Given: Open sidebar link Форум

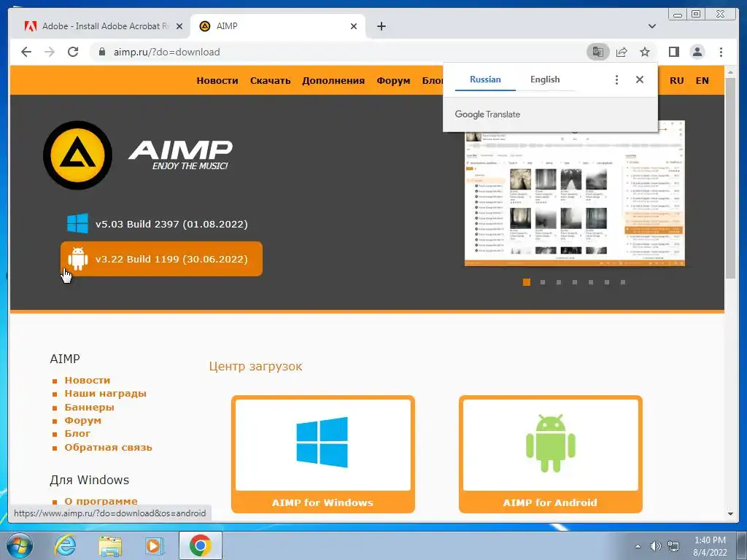Looking at the screenshot, I should point(83,421).
